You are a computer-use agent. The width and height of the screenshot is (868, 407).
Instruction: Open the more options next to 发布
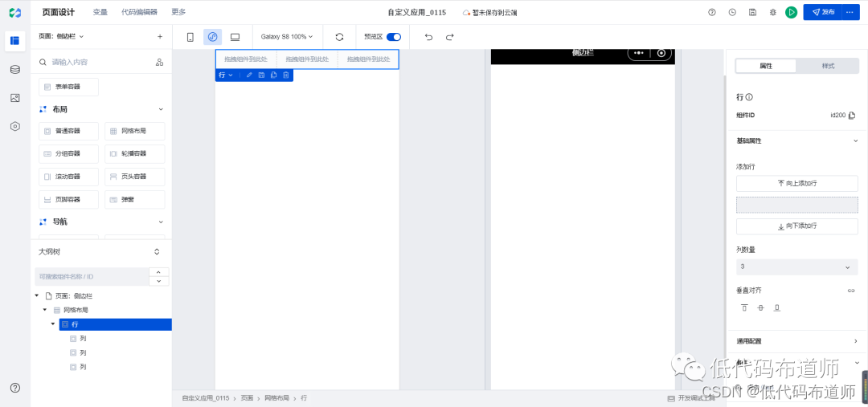pyautogui.click(x=850, y=12)
